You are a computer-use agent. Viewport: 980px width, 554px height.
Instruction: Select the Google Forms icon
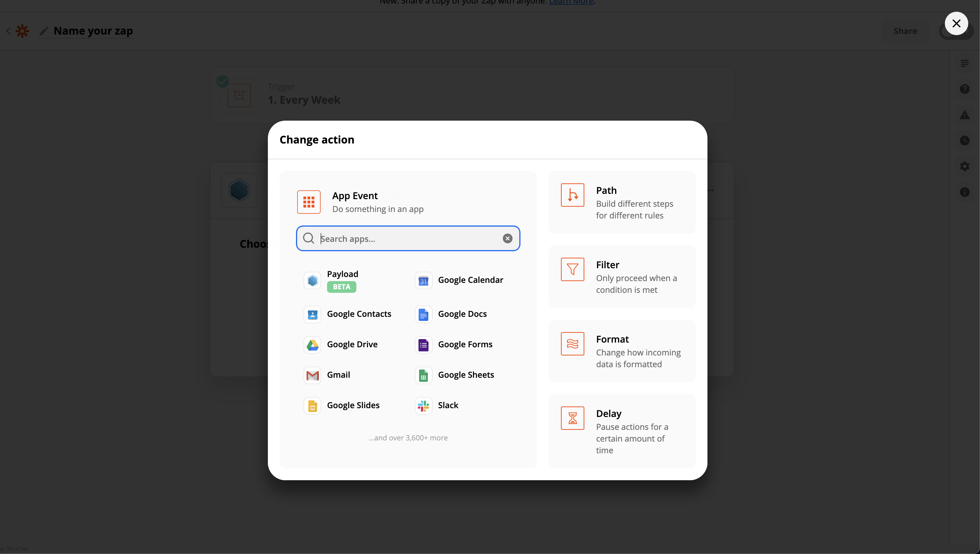pos(423,345)
